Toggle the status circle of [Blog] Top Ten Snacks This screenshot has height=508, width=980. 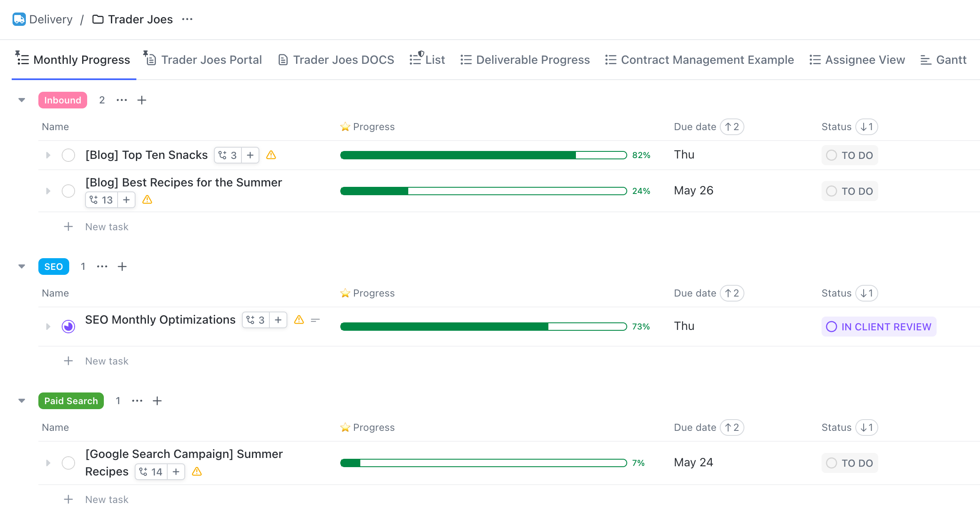68,155
